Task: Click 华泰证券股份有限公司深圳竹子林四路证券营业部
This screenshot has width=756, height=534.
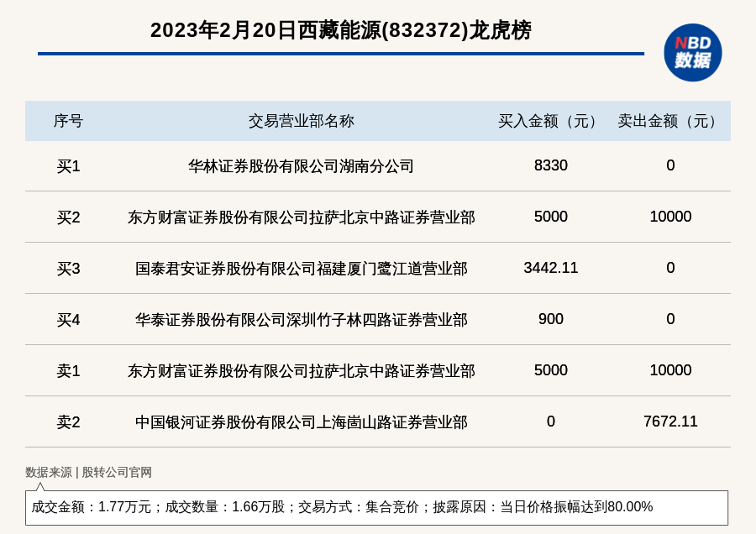Action: click(x=302, y=320)
